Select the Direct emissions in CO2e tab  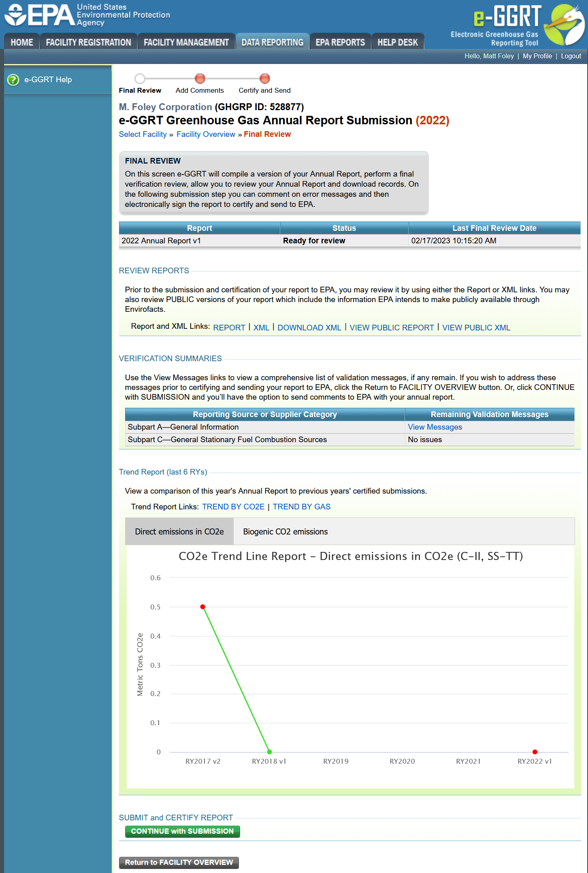[179, 532]
